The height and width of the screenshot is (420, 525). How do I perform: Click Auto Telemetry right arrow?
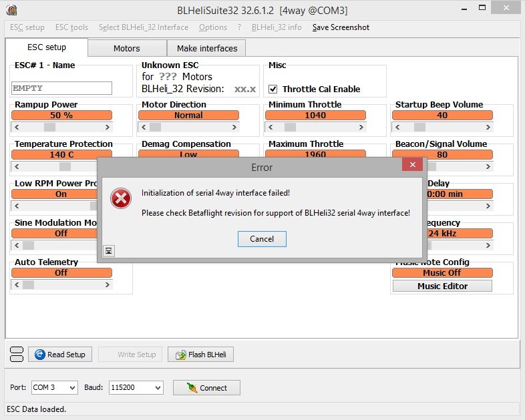[107, 285]
